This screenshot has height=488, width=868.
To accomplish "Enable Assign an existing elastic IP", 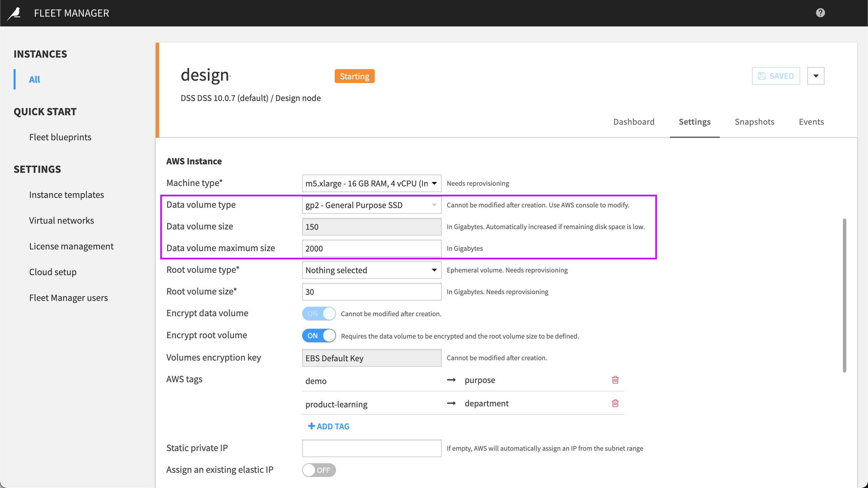I will coord(319,470).
